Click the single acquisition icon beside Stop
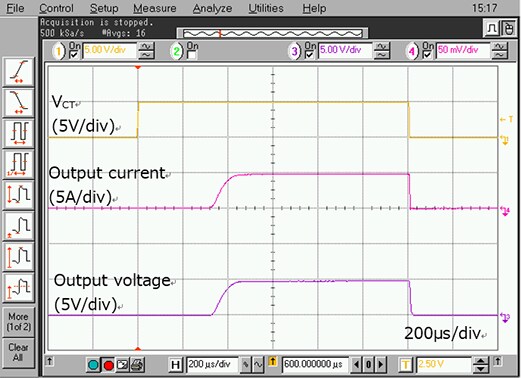Screen dimensions: 521x378 (x=122, y=365)
